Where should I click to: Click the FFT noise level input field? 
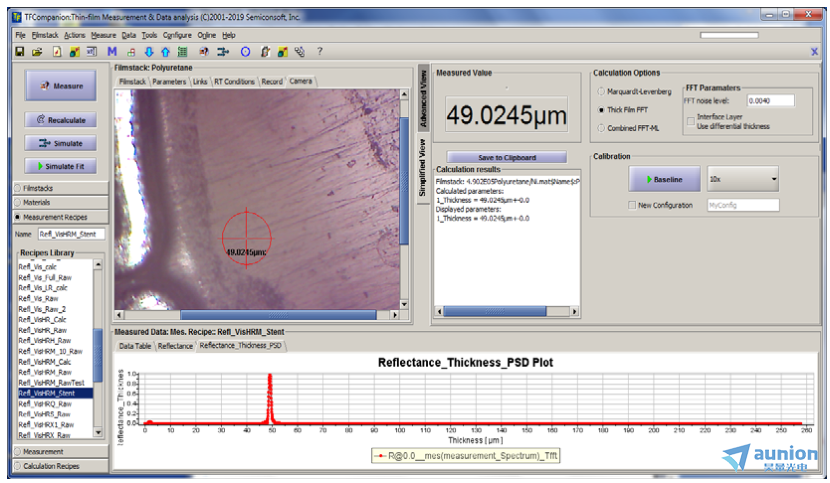coord(770,101)
